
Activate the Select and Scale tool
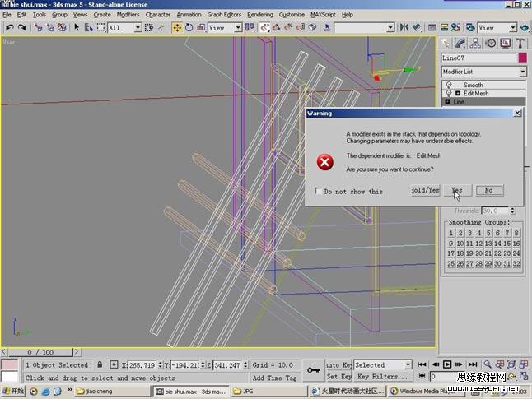point(201,27)
